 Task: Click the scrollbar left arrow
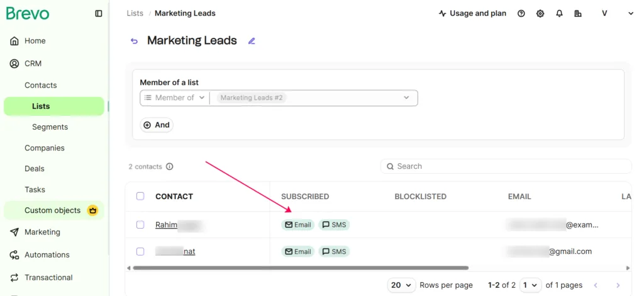(x=128, y=268)
